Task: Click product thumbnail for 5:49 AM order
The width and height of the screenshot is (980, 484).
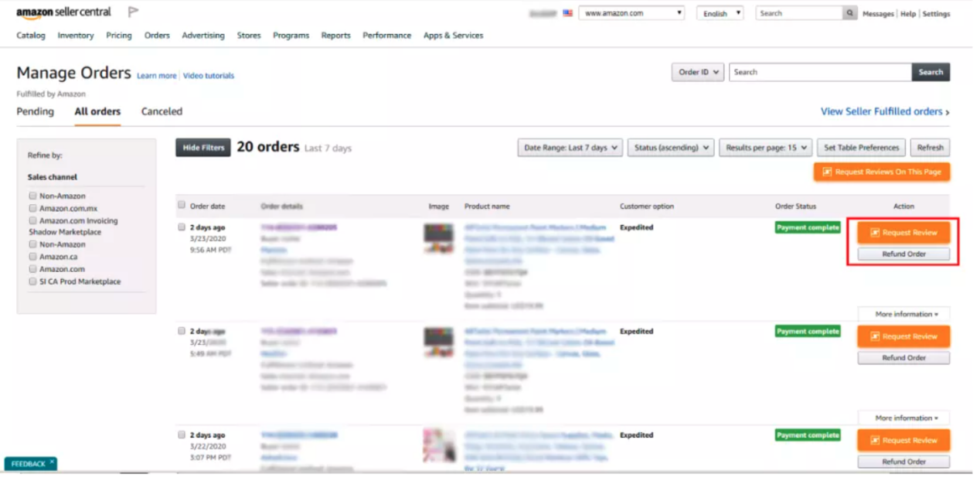Action: [x=439, y=342]
